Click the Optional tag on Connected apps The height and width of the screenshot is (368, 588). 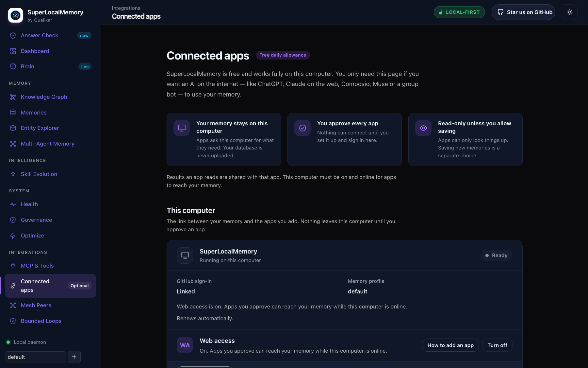(x=80, y=286)
